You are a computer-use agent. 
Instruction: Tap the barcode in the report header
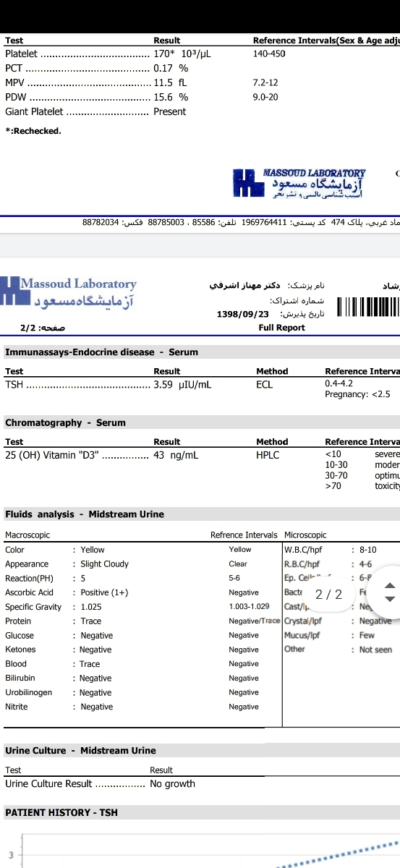368,307
